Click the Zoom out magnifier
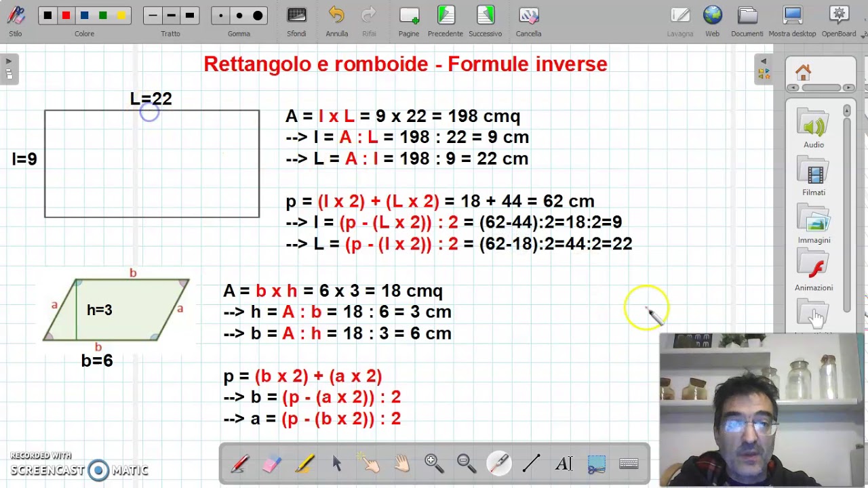Screen dimensions: 868x488 tap(467, 464)
